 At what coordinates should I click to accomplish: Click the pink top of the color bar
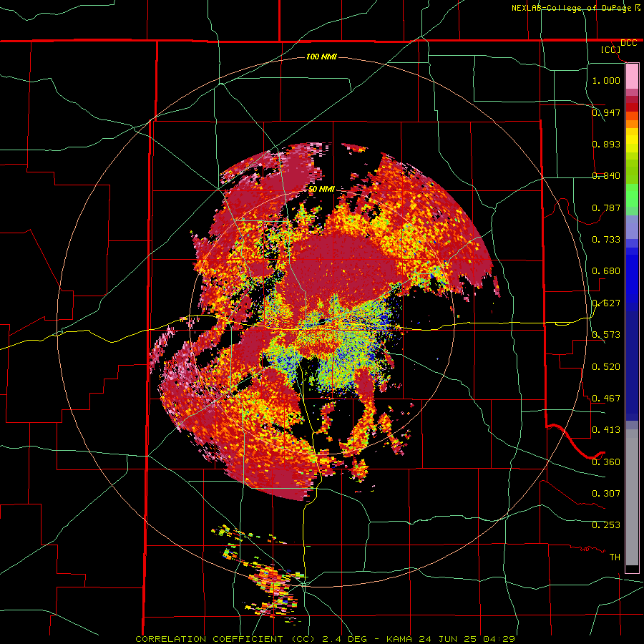(632, 76)
